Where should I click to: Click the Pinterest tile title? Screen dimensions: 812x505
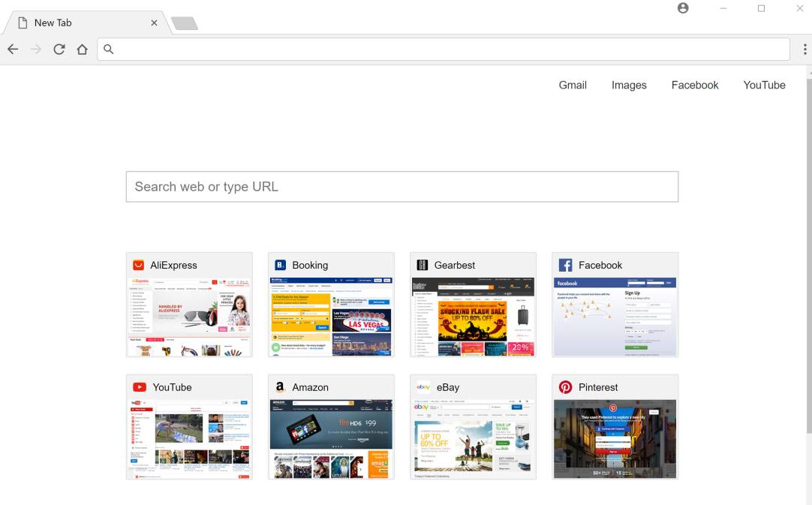pyautogui.click(x=598, y=387)
